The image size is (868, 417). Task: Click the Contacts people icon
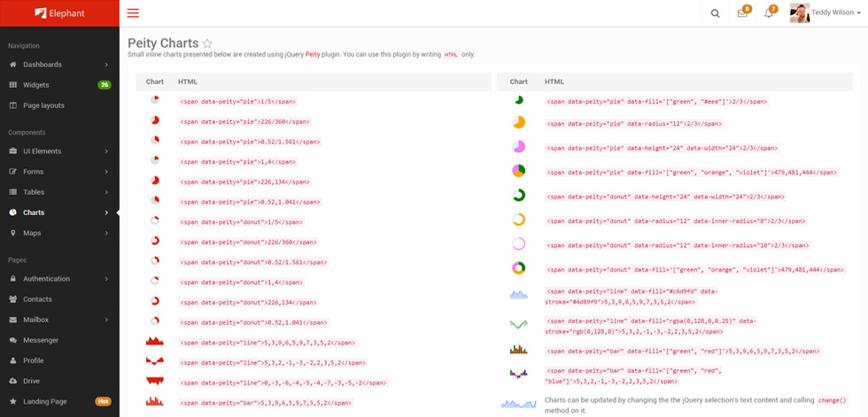pyautogui.click(x=13, y=299)
